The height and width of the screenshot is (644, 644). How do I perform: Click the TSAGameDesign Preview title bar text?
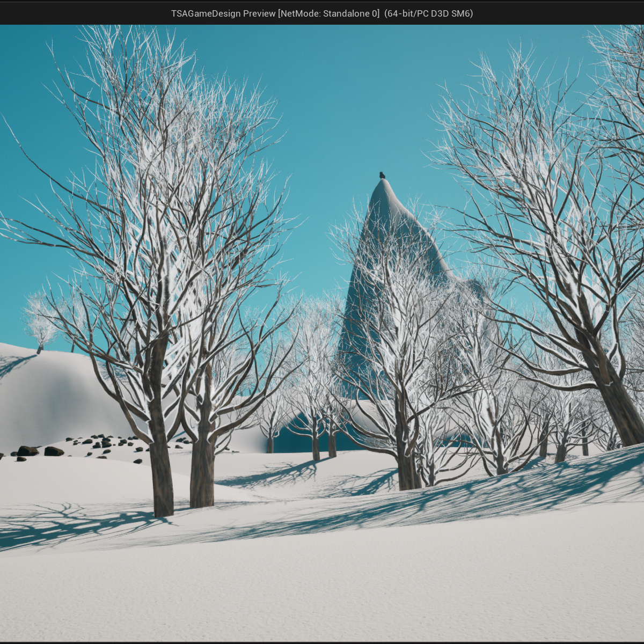click(321, 13)
